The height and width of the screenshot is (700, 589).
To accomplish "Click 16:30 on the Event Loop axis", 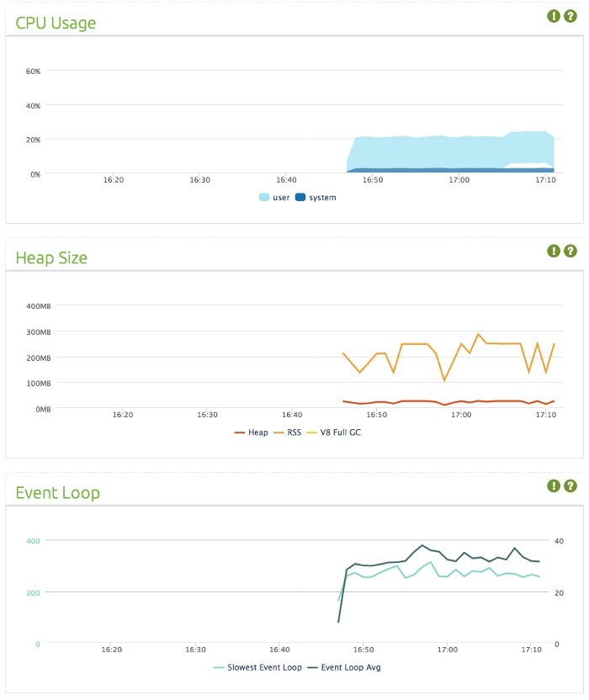I will coord(195,650).
